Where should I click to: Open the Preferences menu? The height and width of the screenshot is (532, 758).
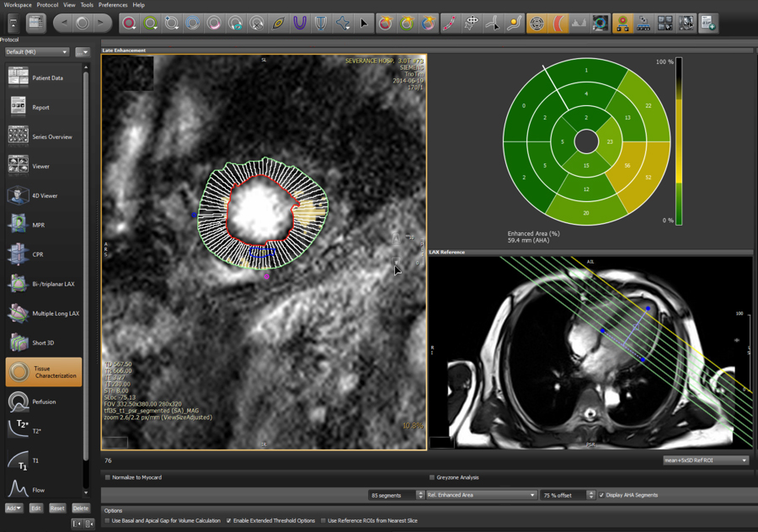tap(113, 5)
